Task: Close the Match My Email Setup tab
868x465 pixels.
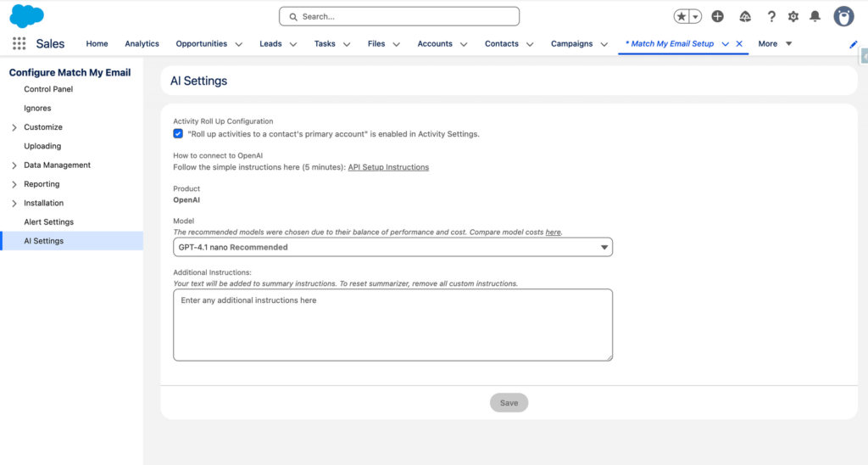Action: [x=739, y=44]
